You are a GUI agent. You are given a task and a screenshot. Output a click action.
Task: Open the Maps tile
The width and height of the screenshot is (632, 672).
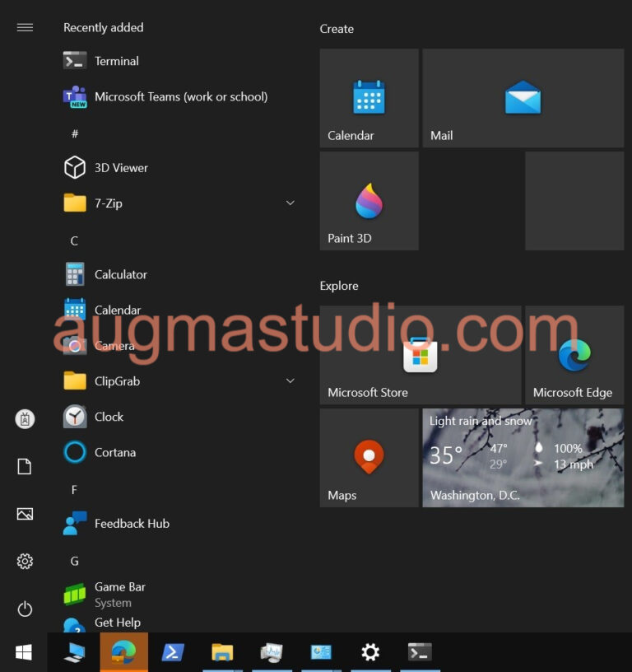point(369,458)
